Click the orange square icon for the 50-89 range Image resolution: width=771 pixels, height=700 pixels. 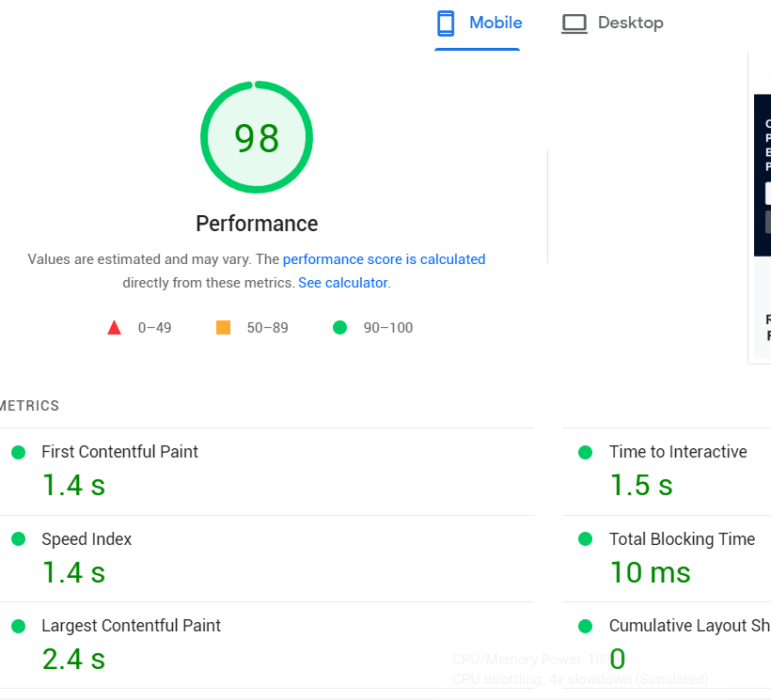pyautogui.click(x=223, y=327)
